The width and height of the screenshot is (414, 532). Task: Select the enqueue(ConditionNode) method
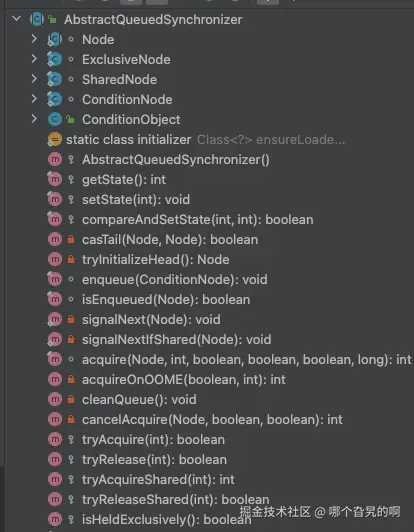[x=174, y=280]
